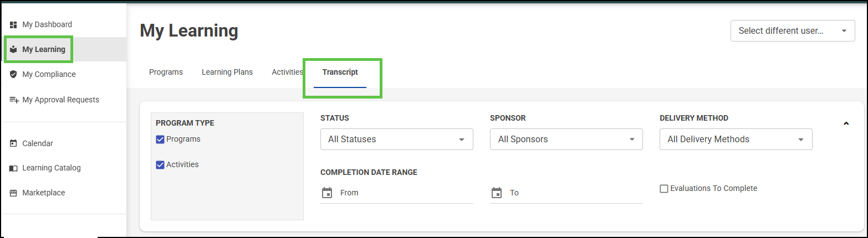Click the Calendar icon in sidebar
The width and height of the screenshot is (868, 238).
point(14,143)
